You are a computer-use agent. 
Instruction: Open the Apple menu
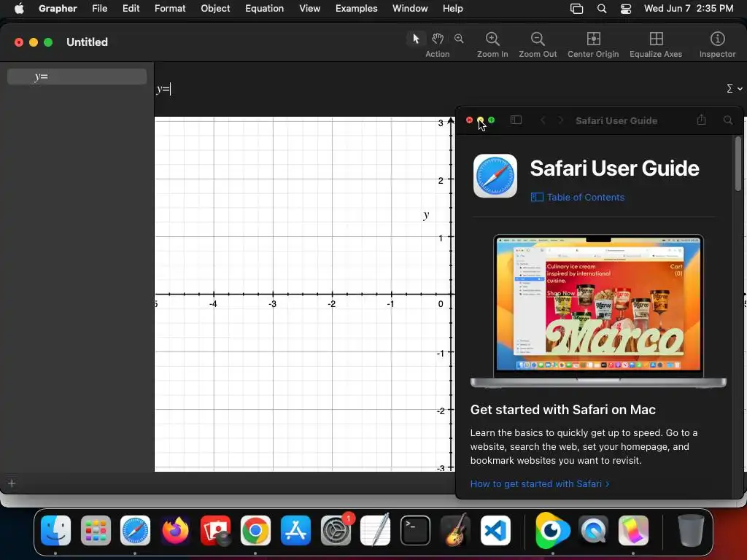pos(19,8)
